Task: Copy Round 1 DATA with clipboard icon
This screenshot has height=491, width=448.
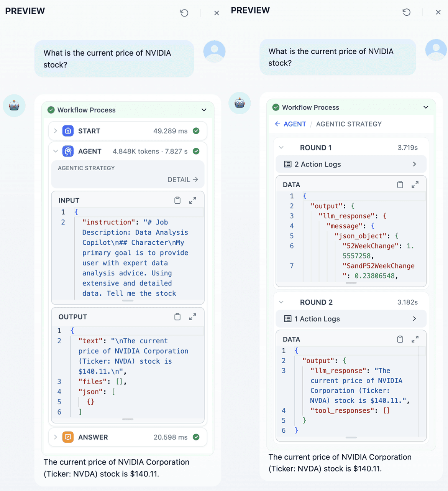Action: (400, 185)
